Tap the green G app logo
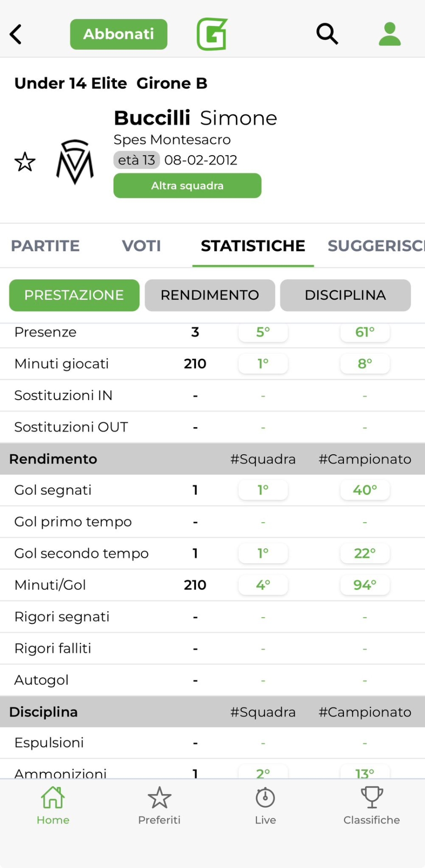Viewport: 425px width, 868px height. [212, 34]
